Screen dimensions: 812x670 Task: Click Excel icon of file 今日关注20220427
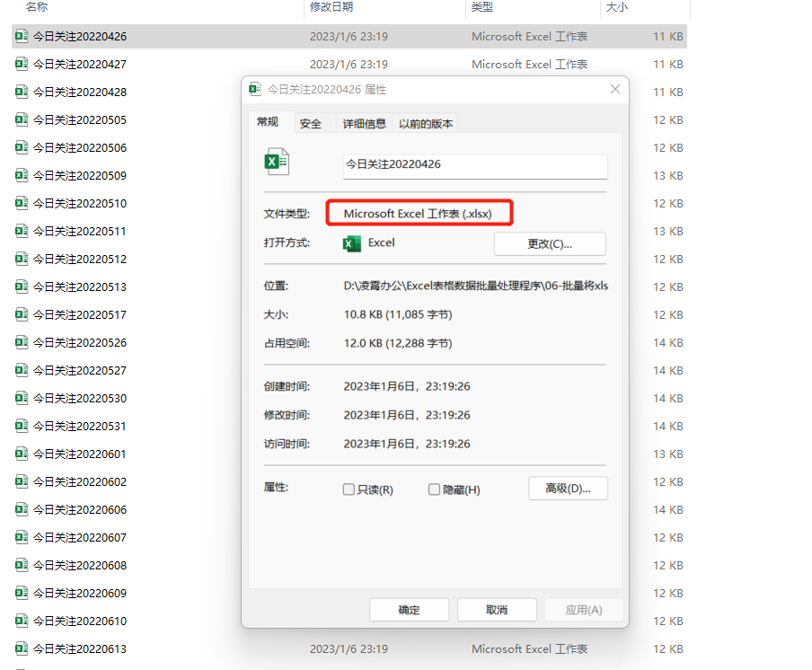22,65
